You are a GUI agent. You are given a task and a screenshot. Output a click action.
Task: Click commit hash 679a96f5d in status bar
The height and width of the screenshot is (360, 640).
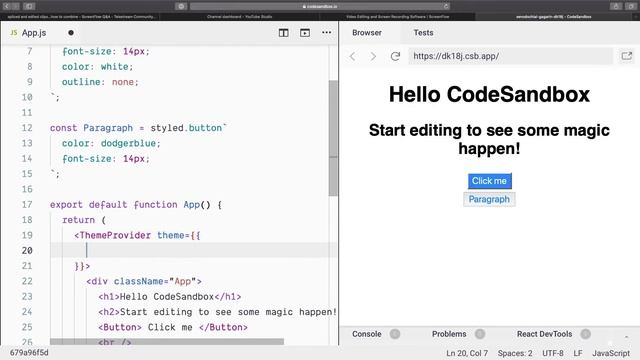(29, 352)
